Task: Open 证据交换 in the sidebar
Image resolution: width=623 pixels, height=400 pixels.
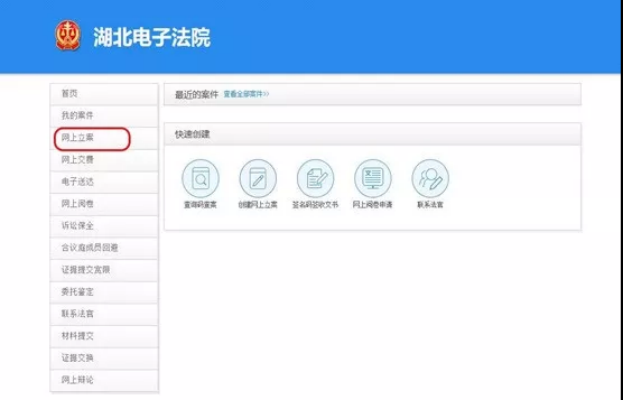Action: pyautogui.click(x=104, y=358)
